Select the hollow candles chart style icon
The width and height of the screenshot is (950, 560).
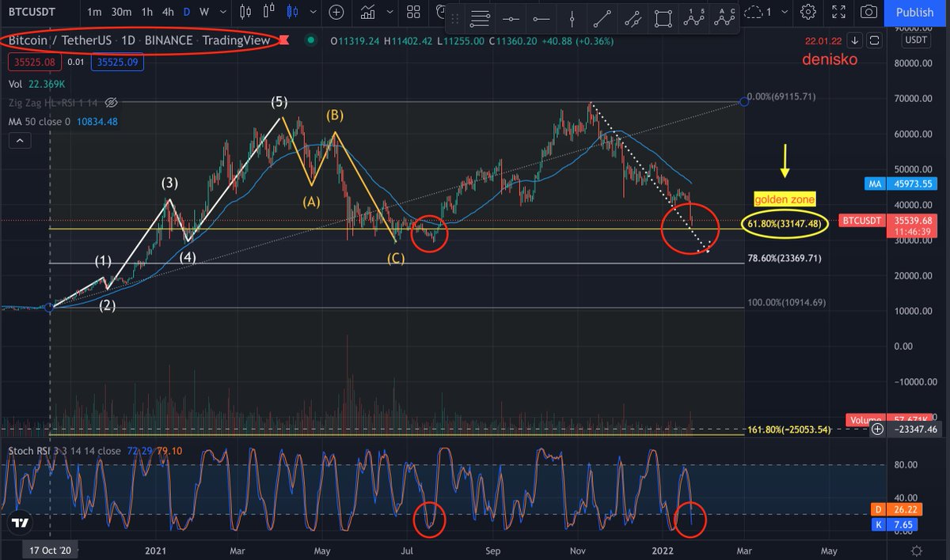click(271, 12)
